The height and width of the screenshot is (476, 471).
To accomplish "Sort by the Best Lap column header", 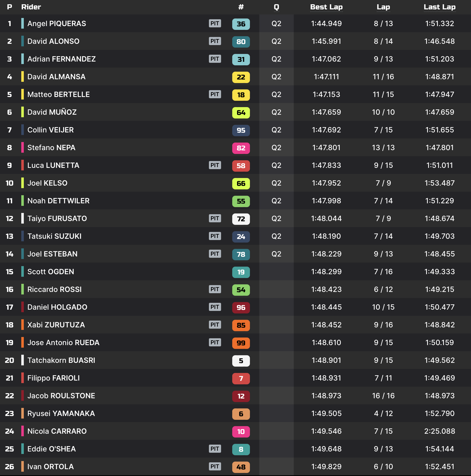I will click(x=326, y=7).
